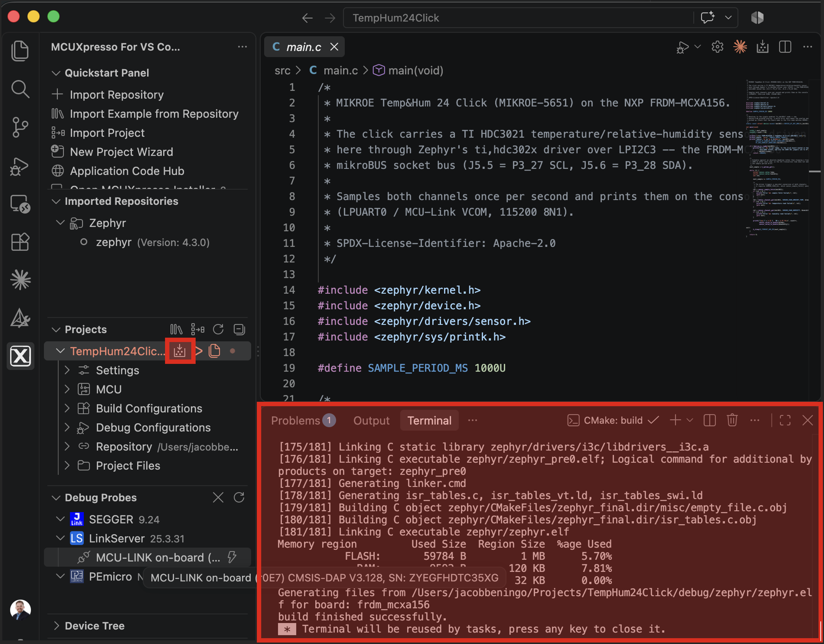Switch to the Output tab
Viewport: 824px width, 644px height.
tap(371, 420)
